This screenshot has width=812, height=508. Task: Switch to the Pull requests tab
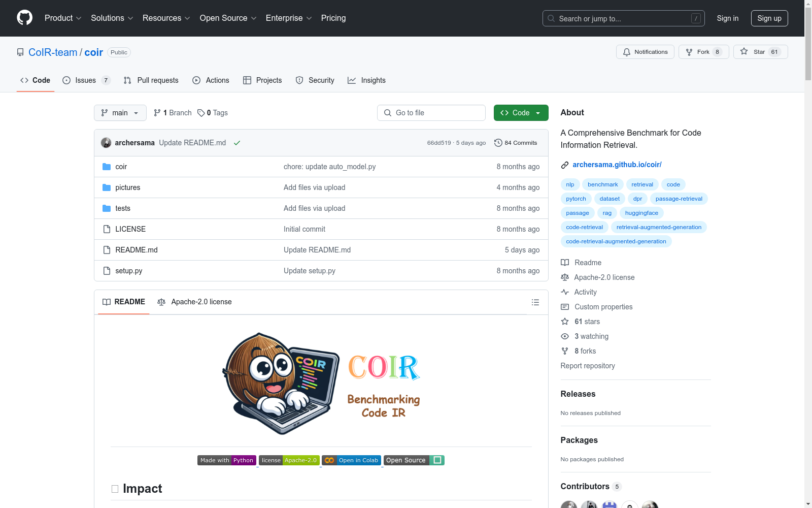pos(151,80)
